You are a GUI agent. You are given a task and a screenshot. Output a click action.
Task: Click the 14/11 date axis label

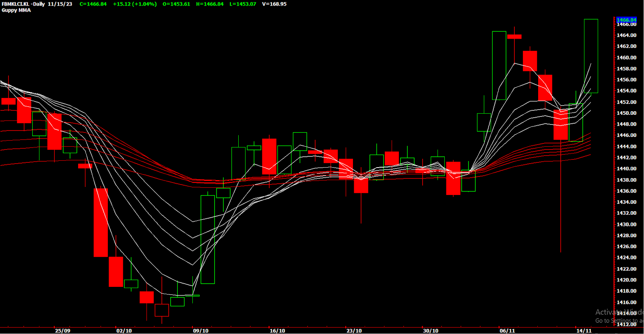coord(584,331)
